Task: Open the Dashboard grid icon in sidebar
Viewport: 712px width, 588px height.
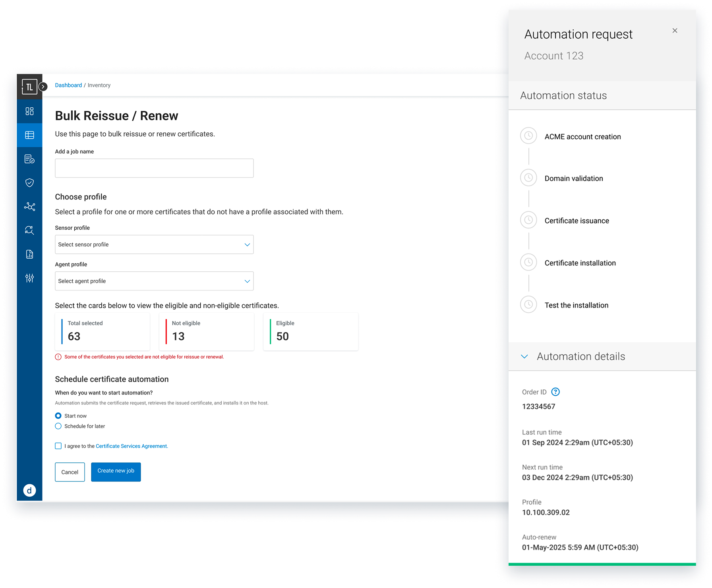Action: [29, 111]
